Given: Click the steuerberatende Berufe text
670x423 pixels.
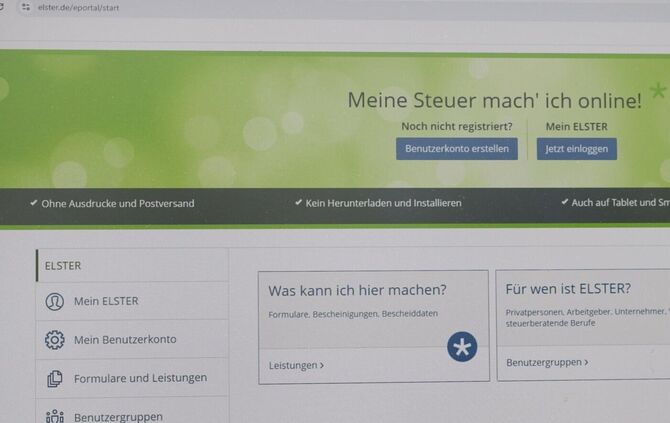Looking at the screenshot, I should point(550,323).
